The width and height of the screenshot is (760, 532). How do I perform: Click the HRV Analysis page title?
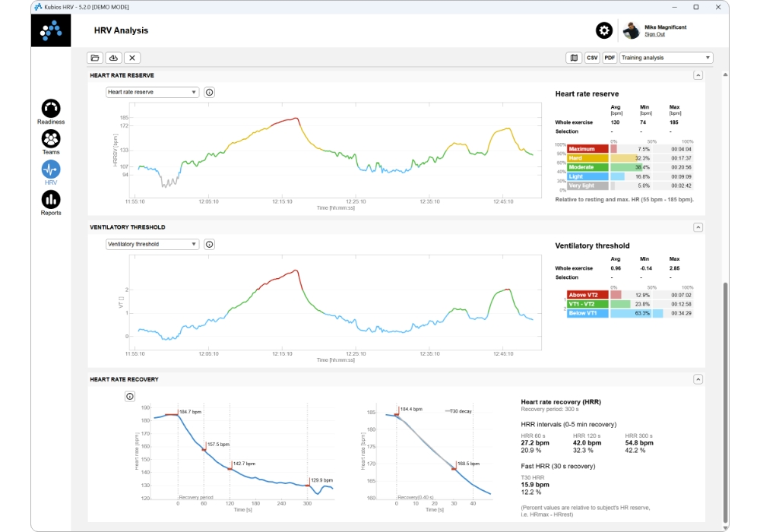(x=121, y=30)
